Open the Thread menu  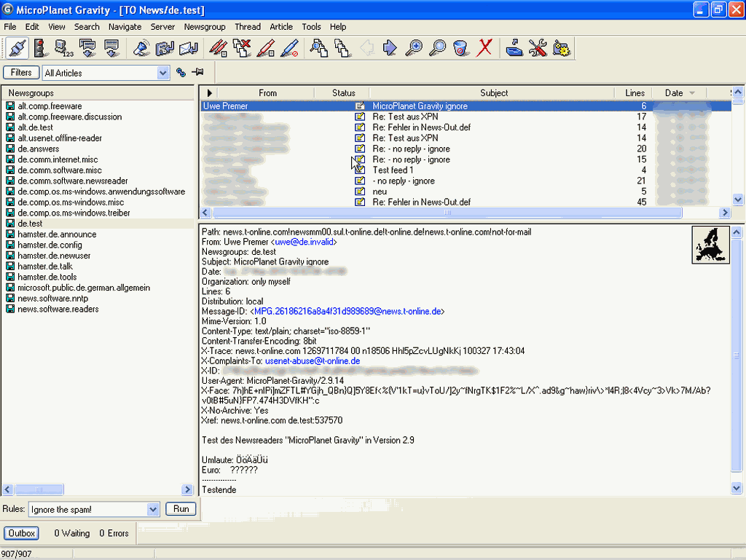(x=248, y=27)
